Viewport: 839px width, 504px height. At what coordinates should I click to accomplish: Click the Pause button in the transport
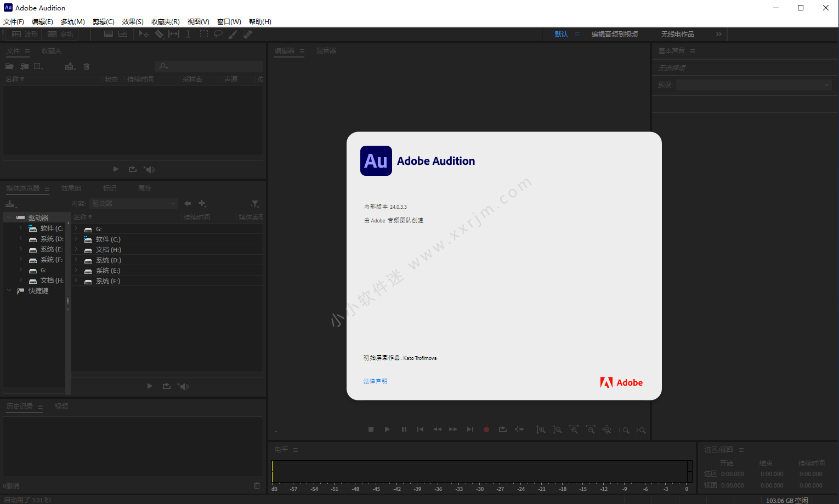(404, 429)
